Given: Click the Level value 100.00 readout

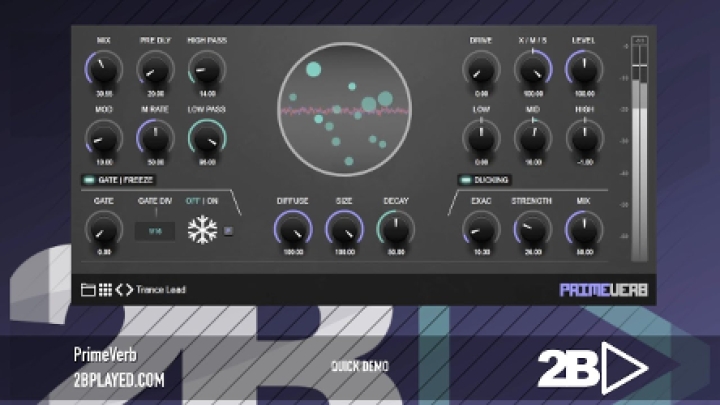Looking at the screenshot, I should 585,94.
